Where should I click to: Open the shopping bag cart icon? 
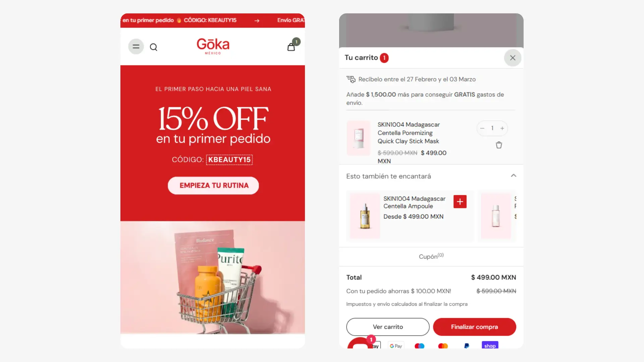[x=291, y=47]
